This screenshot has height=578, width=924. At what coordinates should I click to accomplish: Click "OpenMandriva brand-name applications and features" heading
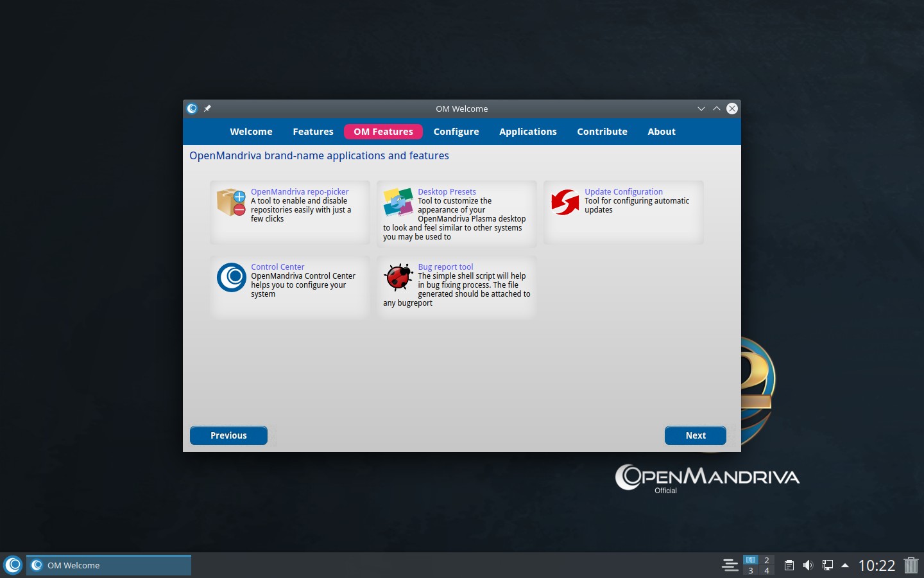[319, 155]
